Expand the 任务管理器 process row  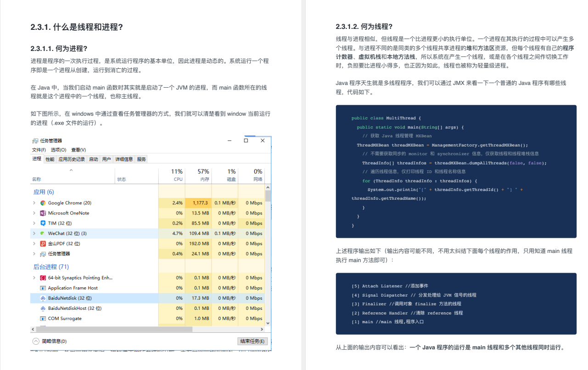coord(34,253)
